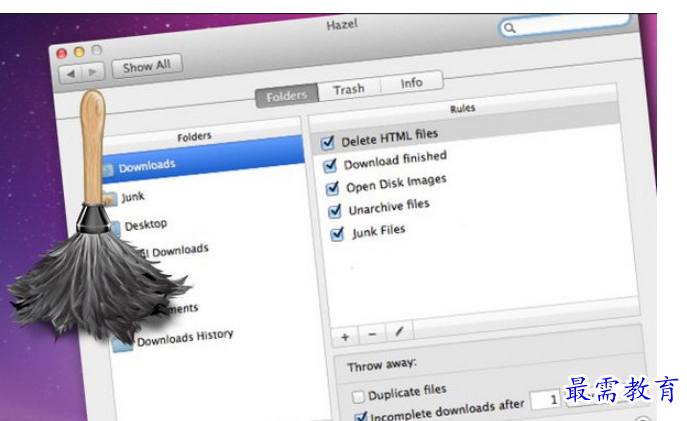Select the Download finished rule text
This screenshot has height=421, width=687.
(395, 160)
